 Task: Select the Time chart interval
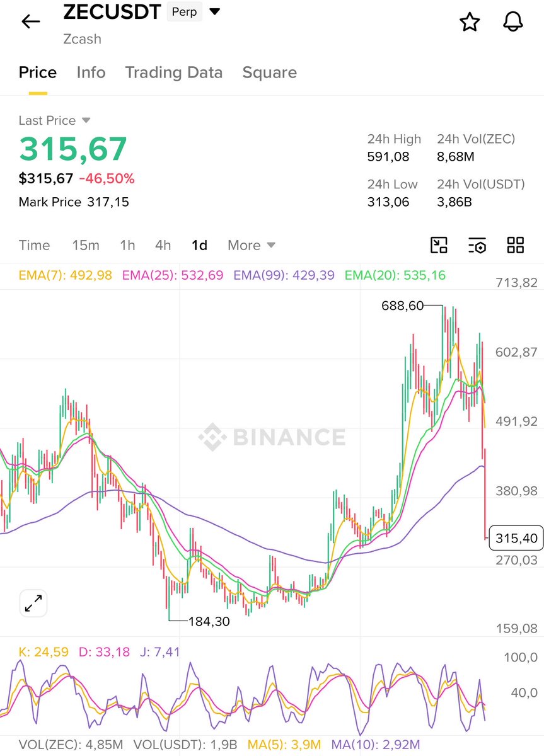click(x=34, y=245)
